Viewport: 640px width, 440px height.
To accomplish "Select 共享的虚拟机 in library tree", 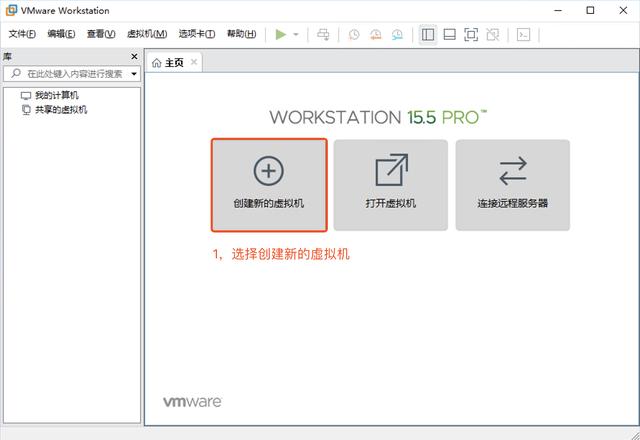I will (x=54, y=110).
